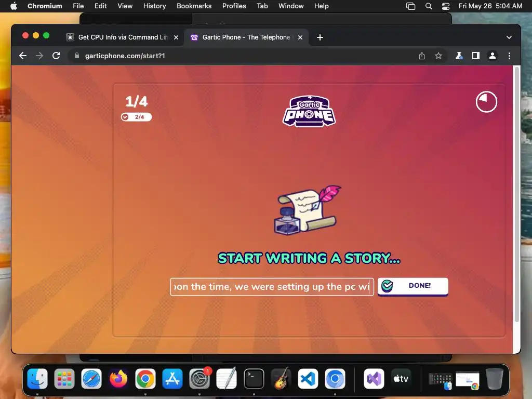The height and width of the screenshot is (399, 532).
Task: Launch Firefox from the dock
Action: click(x=118, y=379)
